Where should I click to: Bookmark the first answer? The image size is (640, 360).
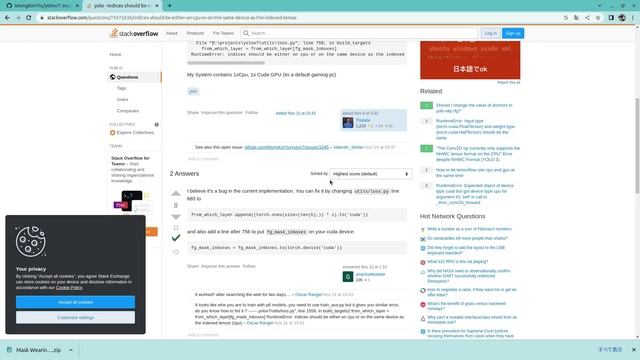(x=176, y=227)
